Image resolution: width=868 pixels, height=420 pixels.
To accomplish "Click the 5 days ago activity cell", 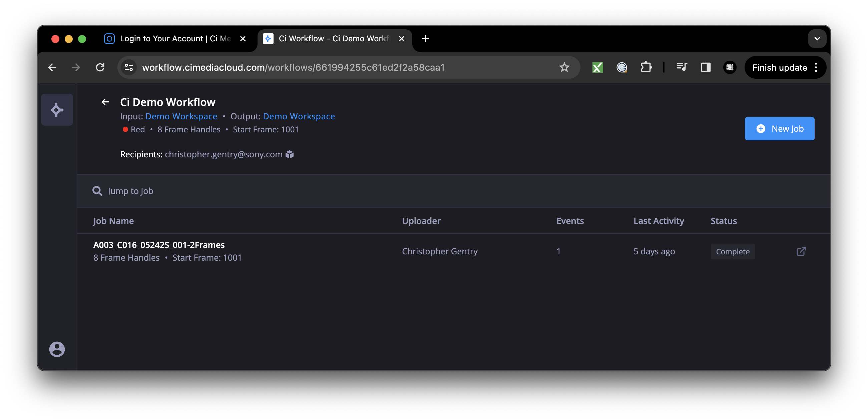I will (x=654, y=251).
